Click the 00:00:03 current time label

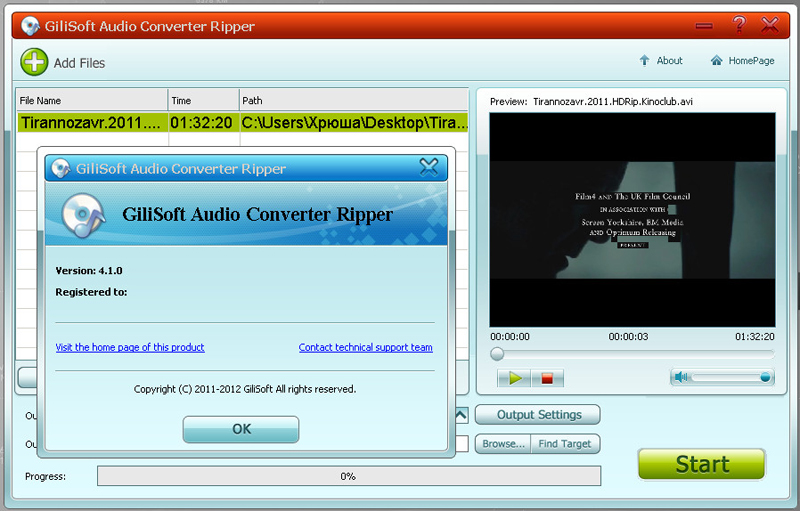coord(628,337)
